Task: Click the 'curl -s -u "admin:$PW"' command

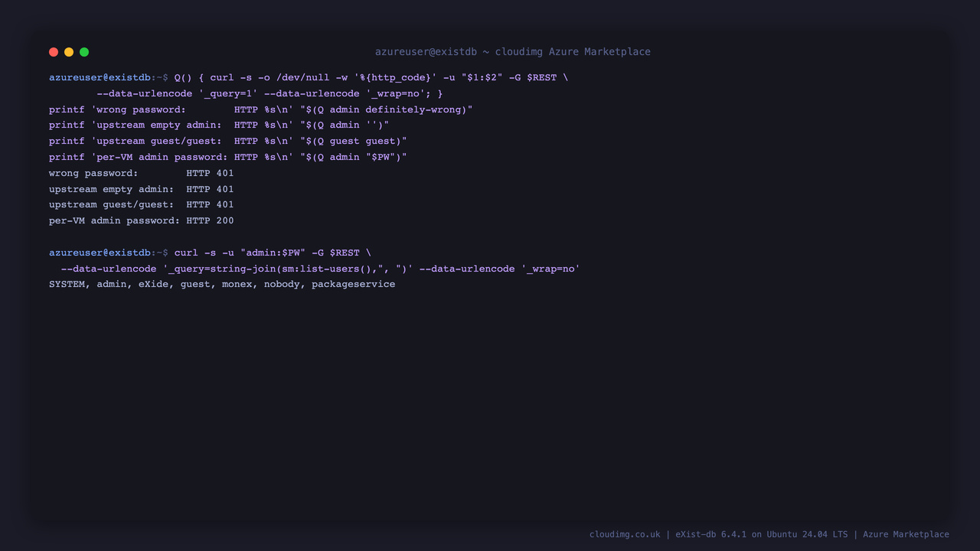Action: point(273,253)
